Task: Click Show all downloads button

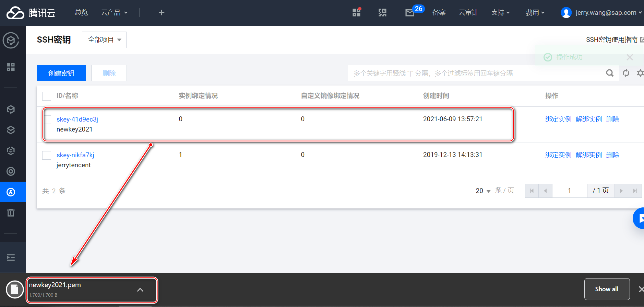Action: click(x=607, y=289)
